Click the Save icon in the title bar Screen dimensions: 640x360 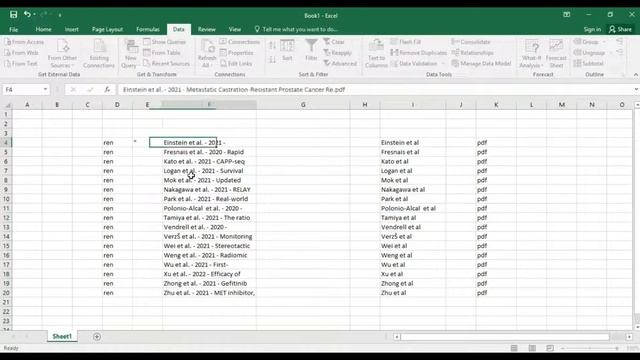pos(13,15)
